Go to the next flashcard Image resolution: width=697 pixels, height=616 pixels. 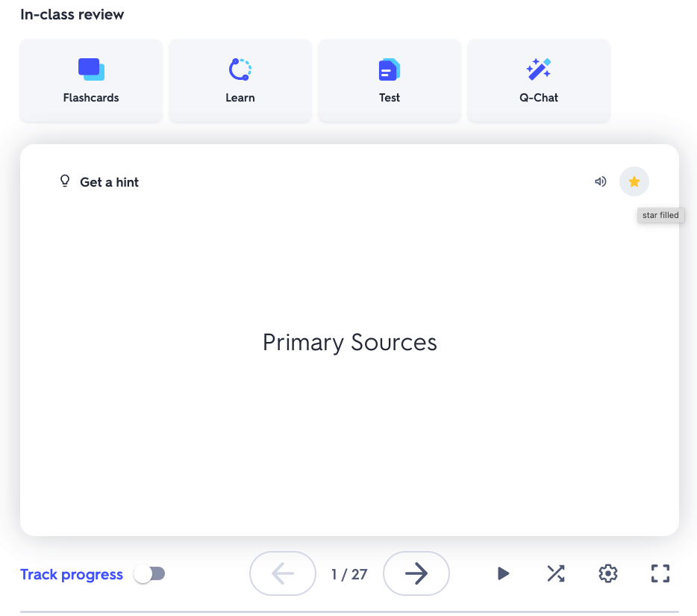tap(416, 573)
